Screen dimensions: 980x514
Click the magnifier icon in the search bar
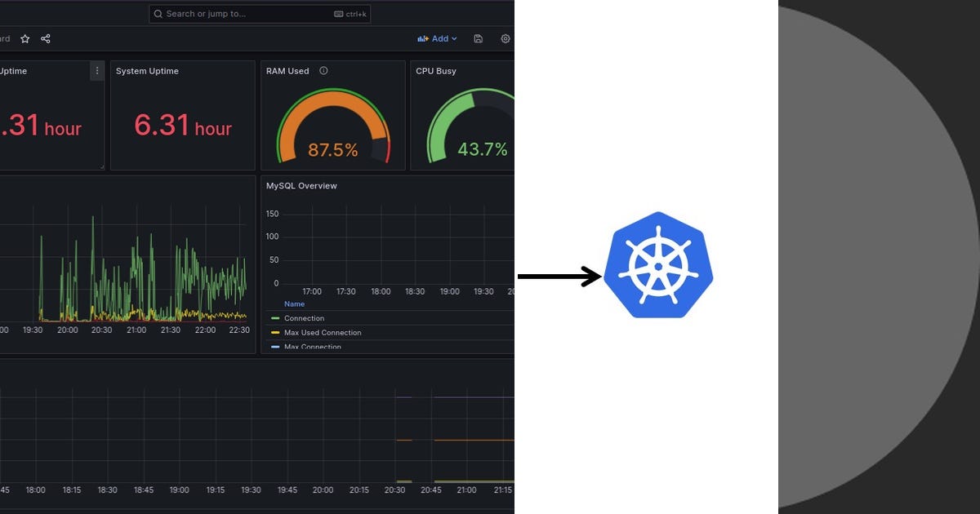tap(158, 14)
